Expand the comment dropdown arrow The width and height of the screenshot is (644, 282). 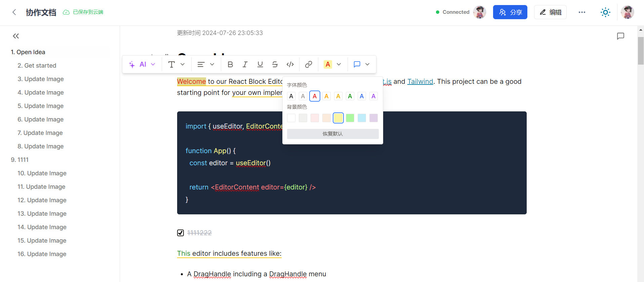pyautogui.click(x=367, y=64)
